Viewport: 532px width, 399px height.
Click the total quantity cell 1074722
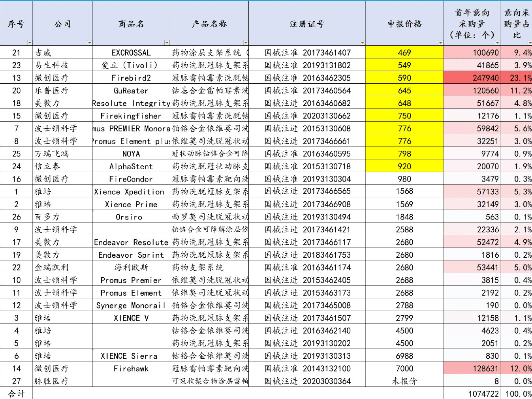coord(472,393)
